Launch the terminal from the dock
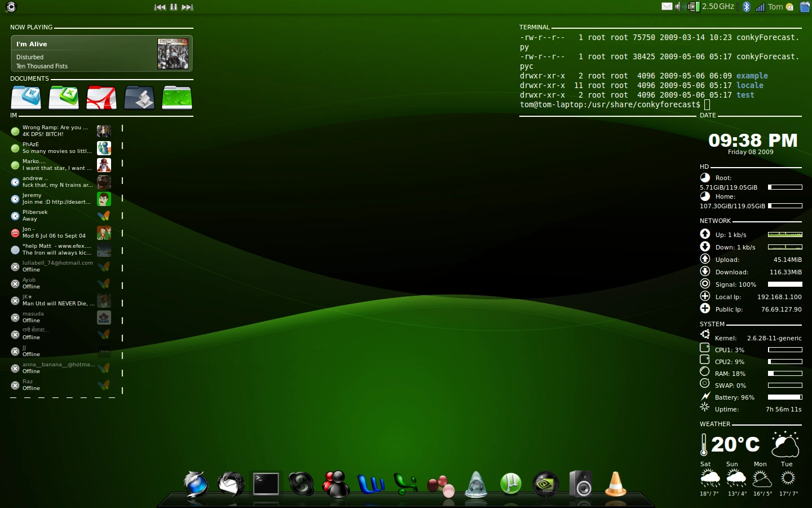Image resolution: width=812 pixels, height=508 pixels. 266,484
